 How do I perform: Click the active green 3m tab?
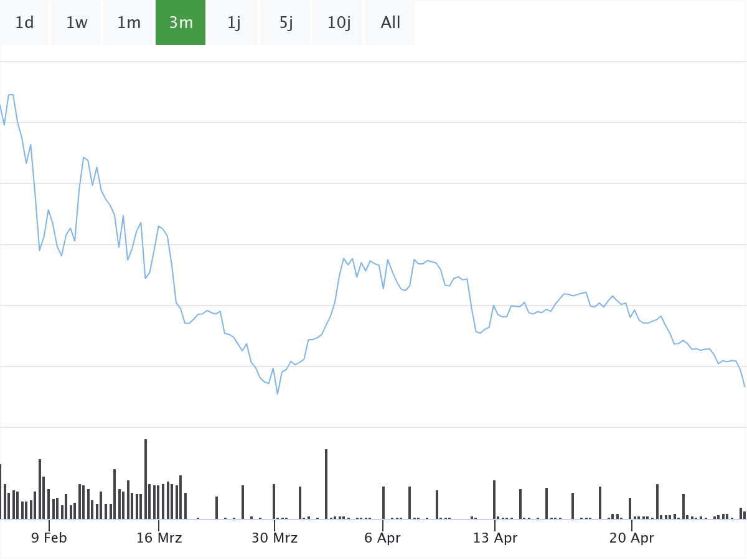click(181, 23)
